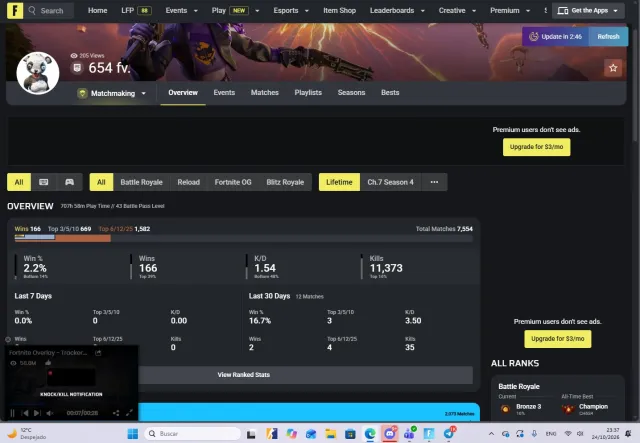
Task: Switch to the Playlists tab
Action: (308, 93)
